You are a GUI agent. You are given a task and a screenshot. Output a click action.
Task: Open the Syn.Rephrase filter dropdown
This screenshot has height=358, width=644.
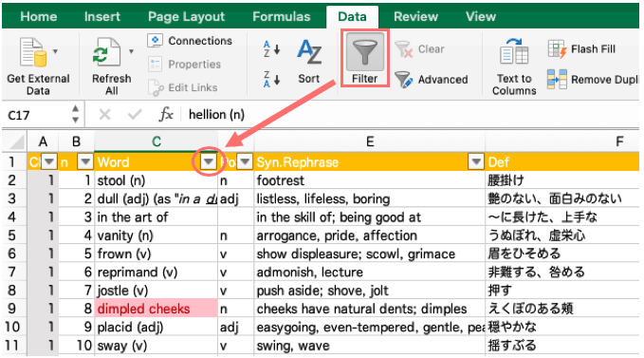pyautogui.click(x=476, y=162)
